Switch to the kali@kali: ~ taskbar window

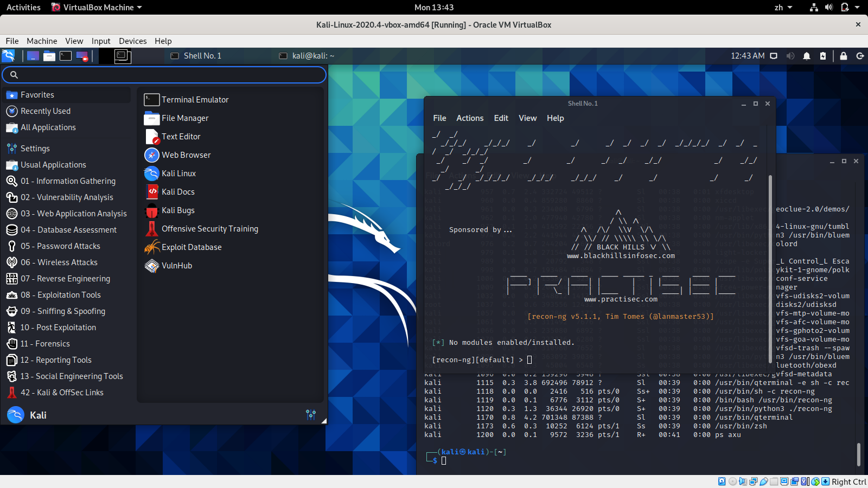click(x=307, y=56)
